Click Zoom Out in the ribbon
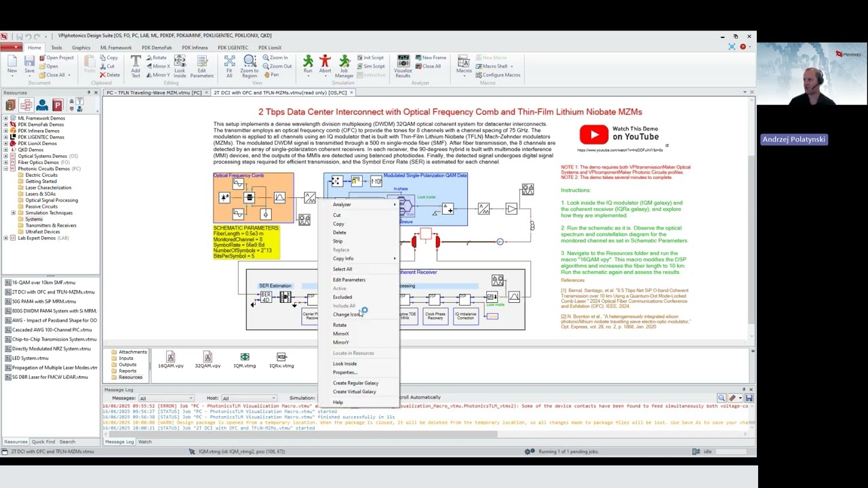This screenshot has width=868, height=488. (277, 66)
